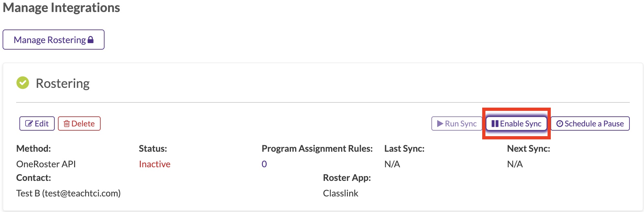Edit the rostering integration settings
This screenshot has height=212, width=644.
(x=37, y=123)
